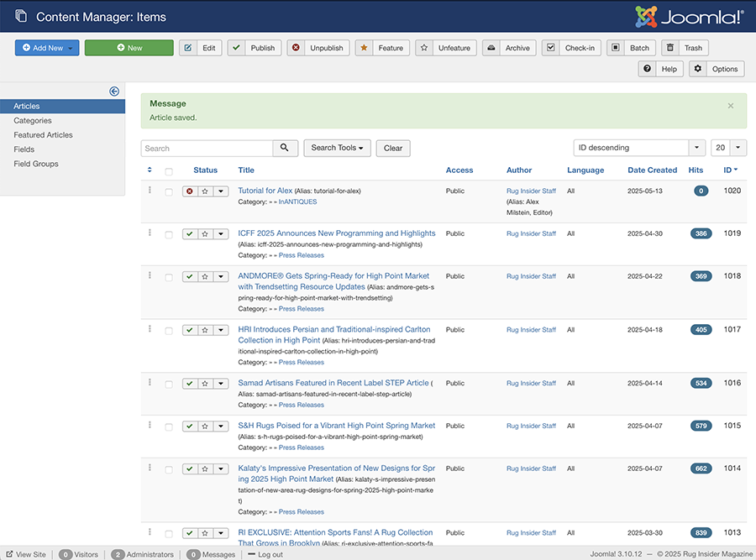This screenshot has width=756, height=560.
Task: Click the Trash toolbar icon
Action: point(670,48)
